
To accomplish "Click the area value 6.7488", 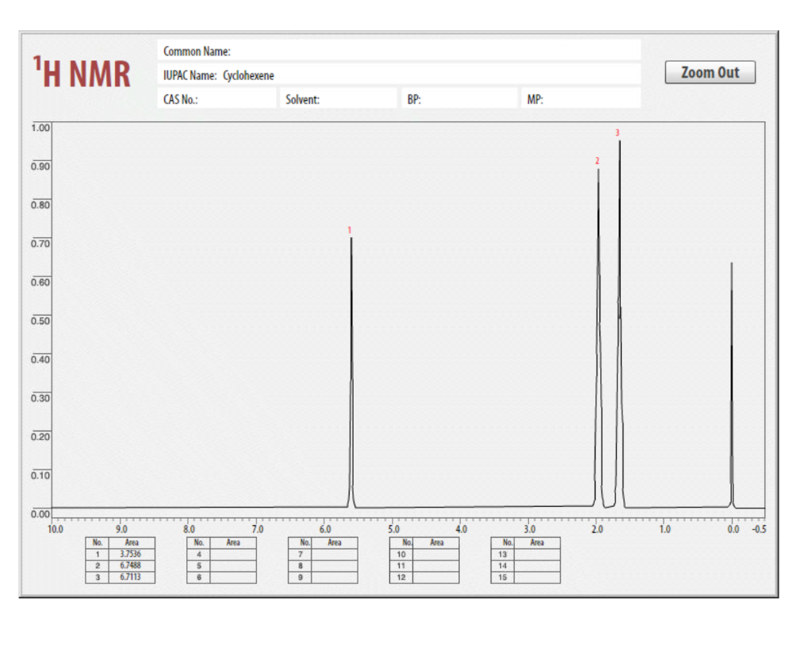I will [132, 566].
